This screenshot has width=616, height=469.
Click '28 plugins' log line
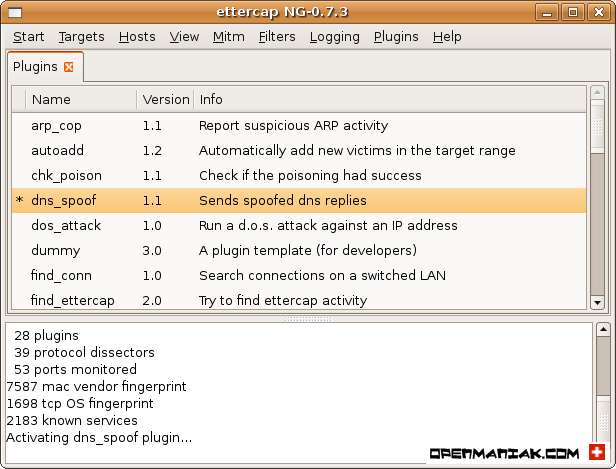pyautogui.click(x=46, y=335)
